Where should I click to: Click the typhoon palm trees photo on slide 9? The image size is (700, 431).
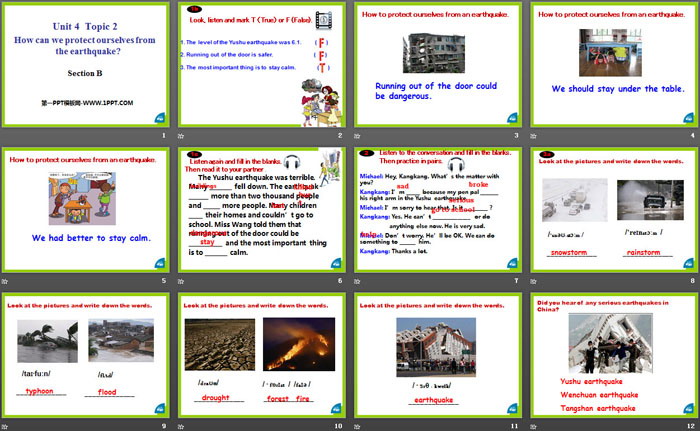(x=47, y=342)
